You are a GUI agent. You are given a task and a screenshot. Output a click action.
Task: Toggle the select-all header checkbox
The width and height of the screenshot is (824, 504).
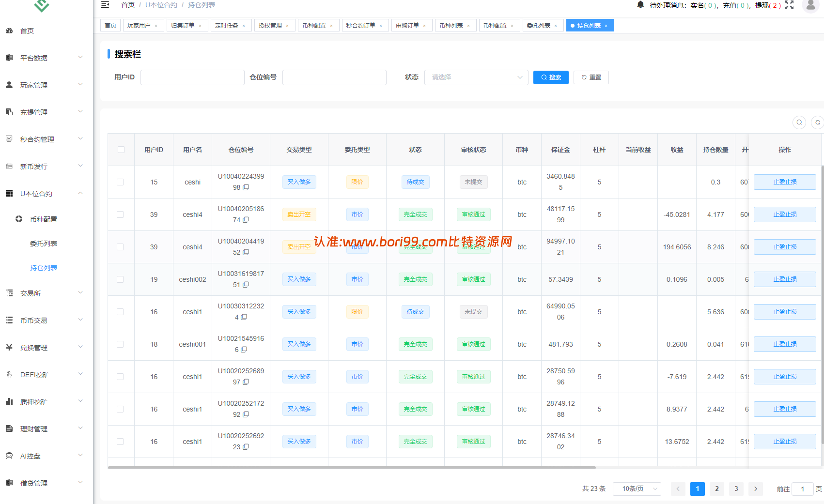pyautogui.click(x=121, y=150)
